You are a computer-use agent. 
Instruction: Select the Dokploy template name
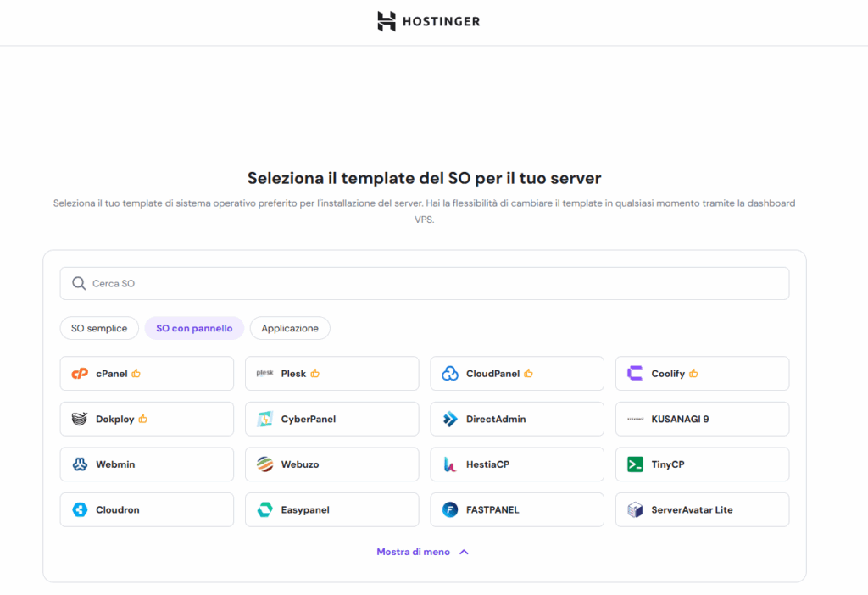tap(115, 419)
